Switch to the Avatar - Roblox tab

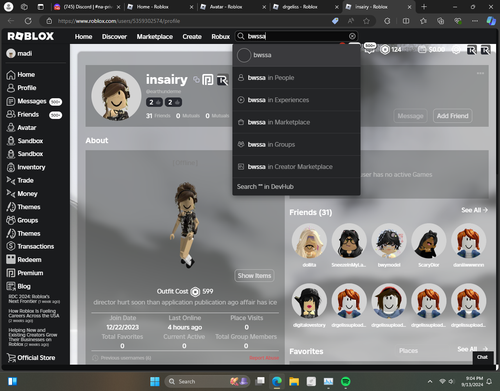pos(233,7)
